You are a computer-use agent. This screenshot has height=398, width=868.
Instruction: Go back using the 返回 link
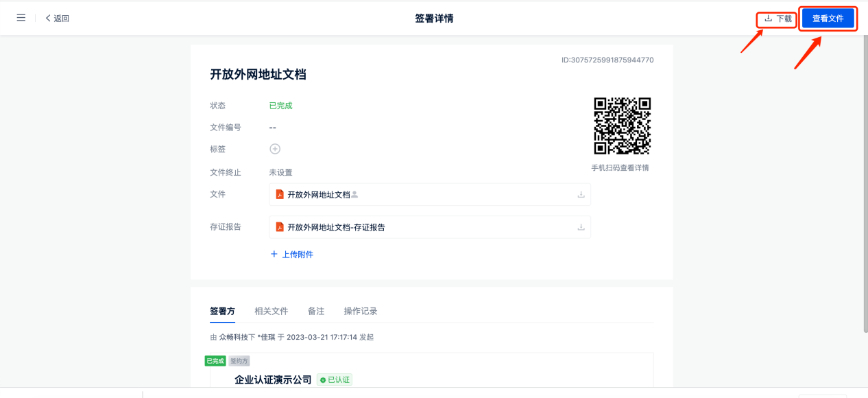tap(58, 19)
